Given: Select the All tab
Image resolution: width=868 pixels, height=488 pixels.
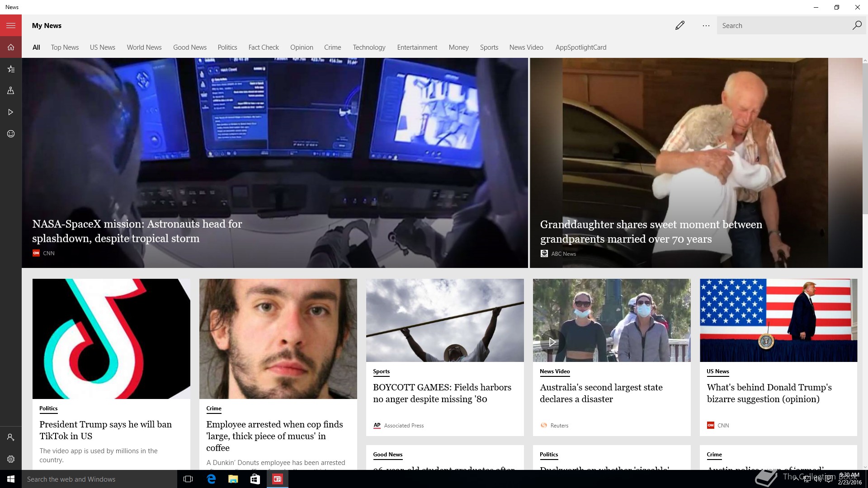Looking at the screenshot, I should 36,47.
